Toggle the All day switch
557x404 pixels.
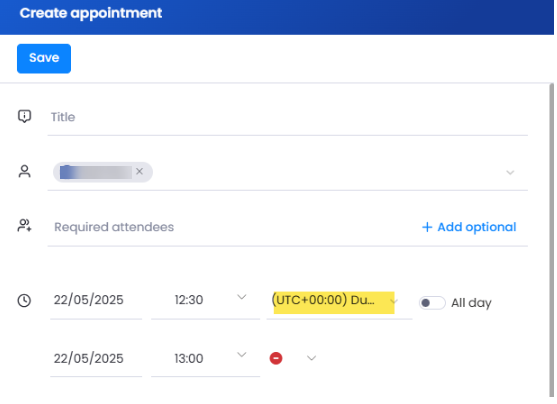[x=432, y=303]
